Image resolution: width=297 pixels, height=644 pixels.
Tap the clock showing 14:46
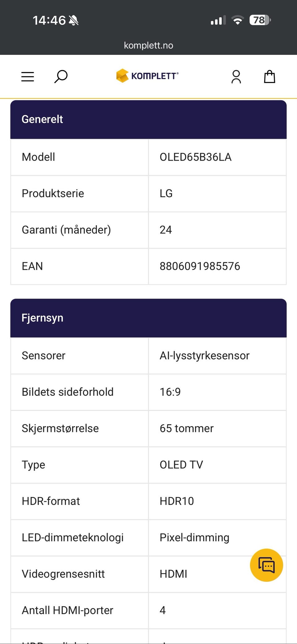coord(49,20)
